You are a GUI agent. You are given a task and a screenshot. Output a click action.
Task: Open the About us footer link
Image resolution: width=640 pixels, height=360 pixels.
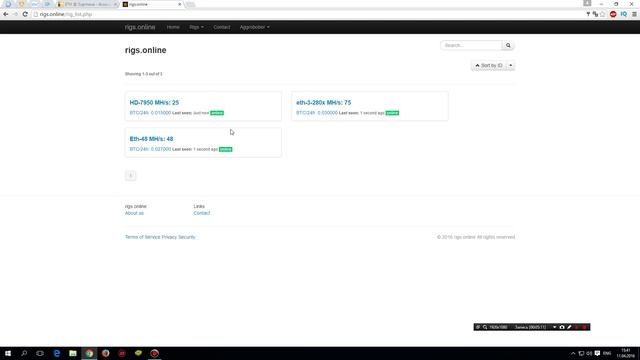point(134,213)
